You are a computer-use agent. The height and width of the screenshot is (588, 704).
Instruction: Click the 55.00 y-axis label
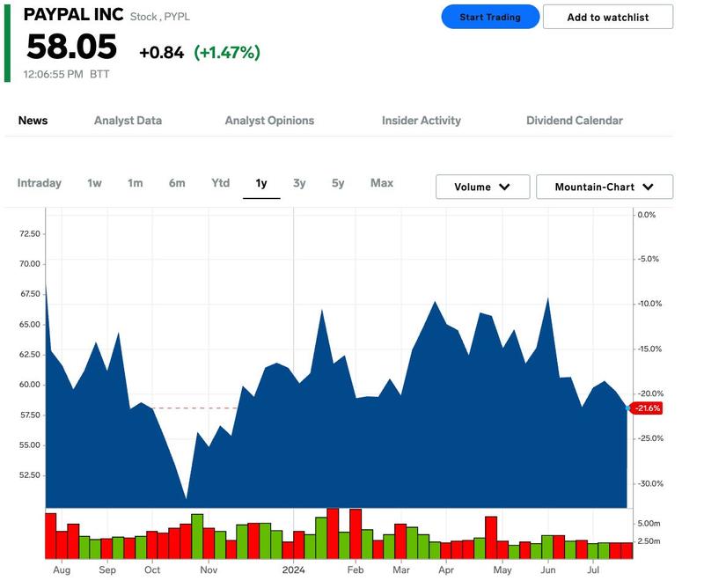(x=30, y=445)
